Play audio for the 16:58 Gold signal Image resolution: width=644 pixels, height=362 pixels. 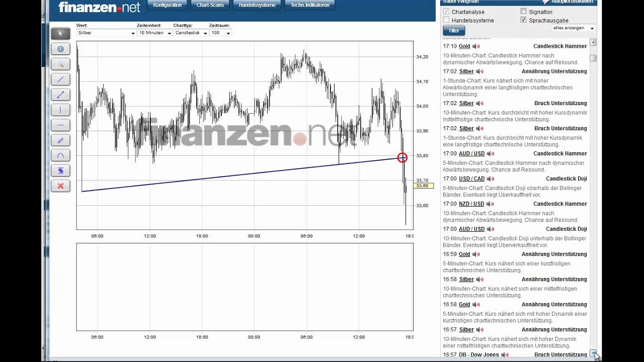click(476, 304)
